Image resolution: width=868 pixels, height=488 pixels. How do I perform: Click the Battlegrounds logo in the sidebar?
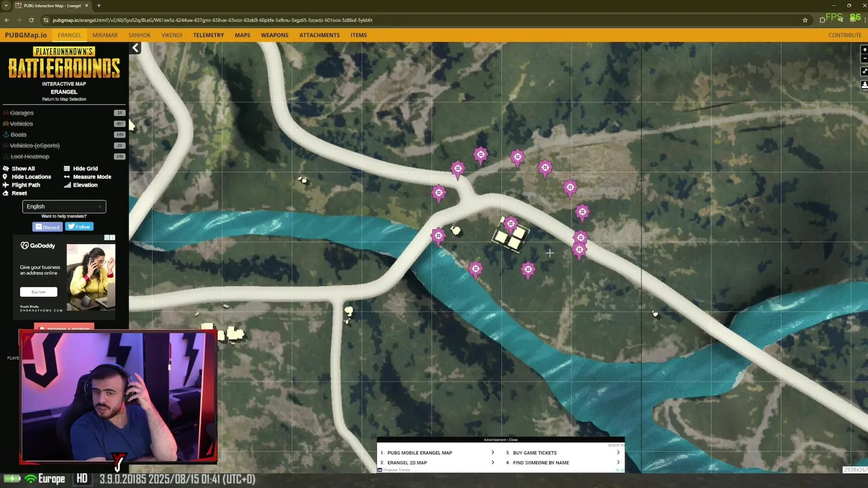(64, 63)
